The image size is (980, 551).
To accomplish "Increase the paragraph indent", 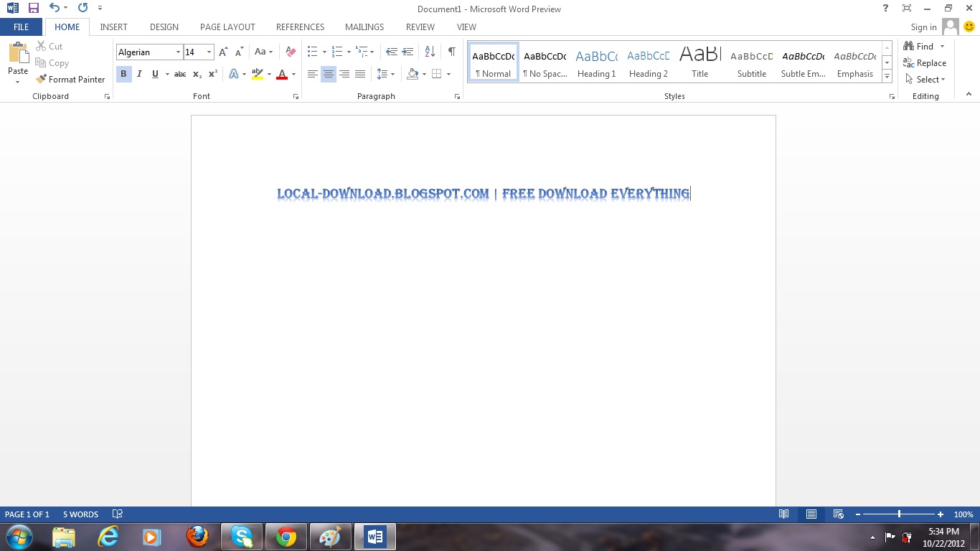I will pos(407,52).
